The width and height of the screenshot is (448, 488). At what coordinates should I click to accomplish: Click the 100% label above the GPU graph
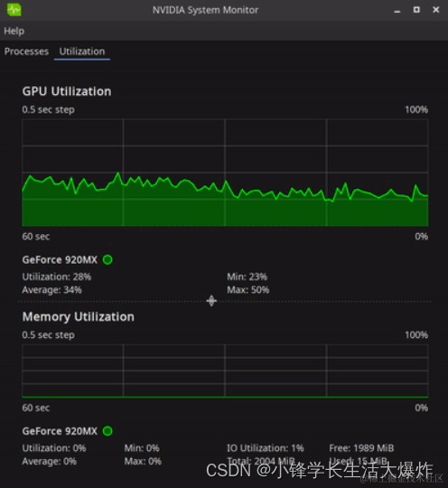point(416,110)
